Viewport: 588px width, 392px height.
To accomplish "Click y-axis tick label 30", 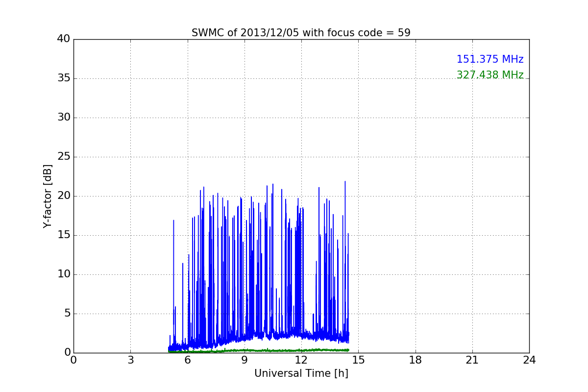I will pyautogui.click(x=64, y=118).
